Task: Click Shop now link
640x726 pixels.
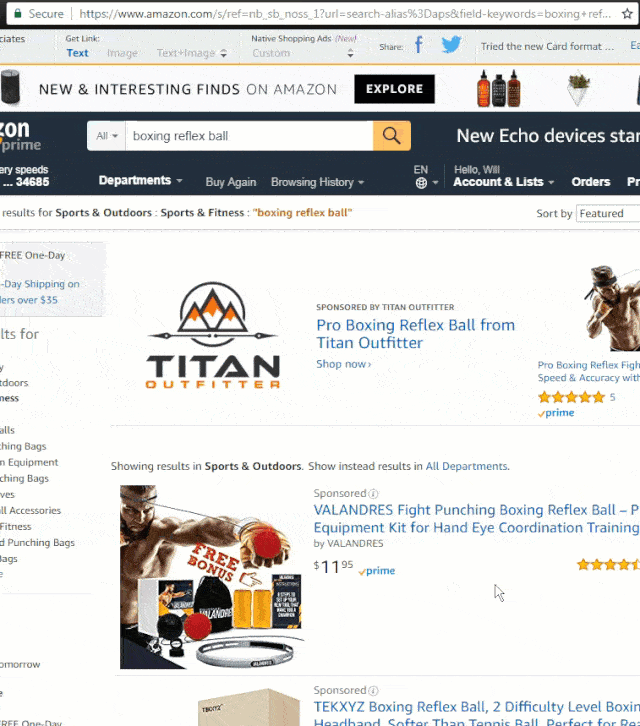Action: tap(344, 364)
